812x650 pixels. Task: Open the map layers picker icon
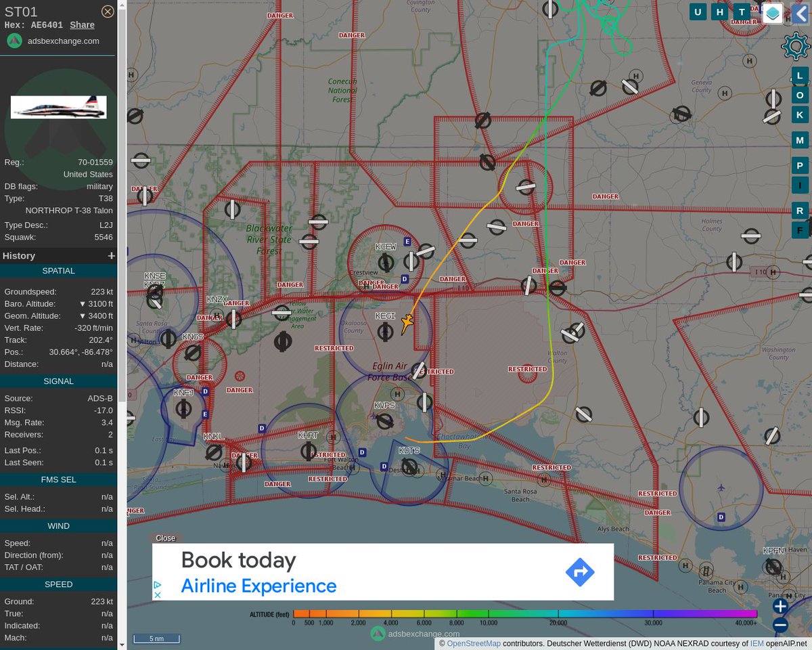(772, 13)
